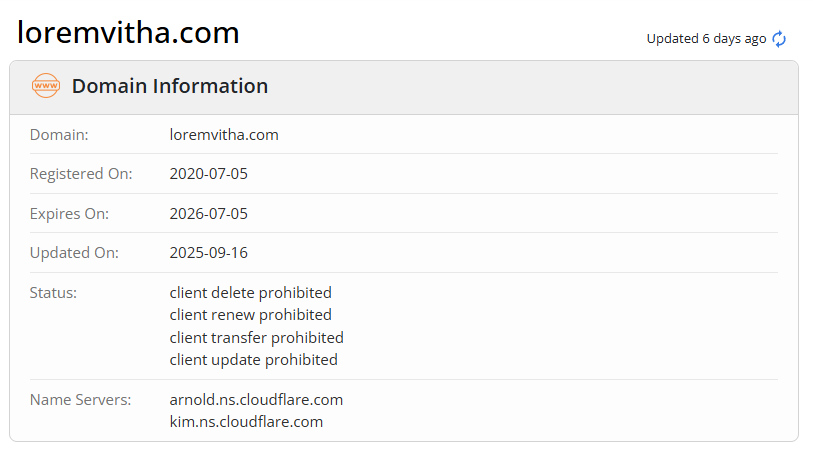Click "client update prohibited" status
The height and width of the screenshot is (453, 813).
pos(254,359)
